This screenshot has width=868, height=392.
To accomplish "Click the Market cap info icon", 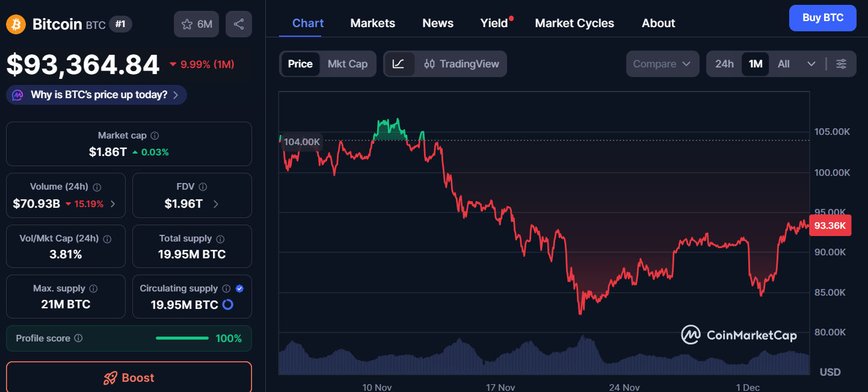I will 155,136.
